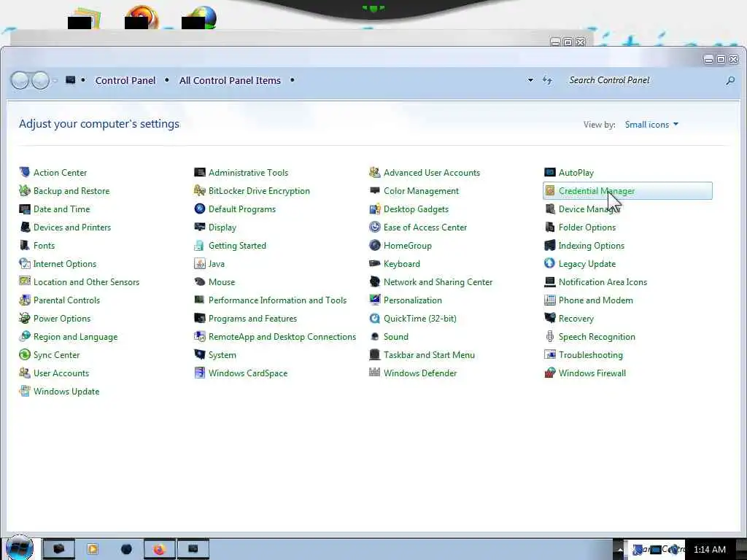
Task: Click the Credential Manager icon
Action: [550, 190]
